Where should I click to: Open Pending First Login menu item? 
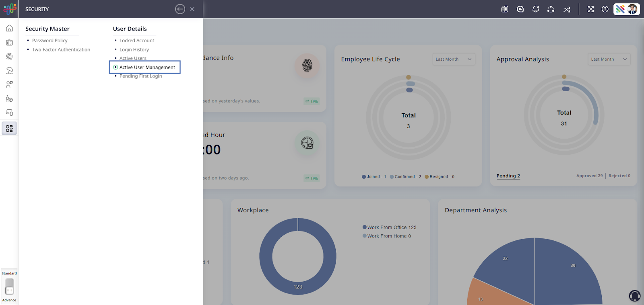coord(141,76)
